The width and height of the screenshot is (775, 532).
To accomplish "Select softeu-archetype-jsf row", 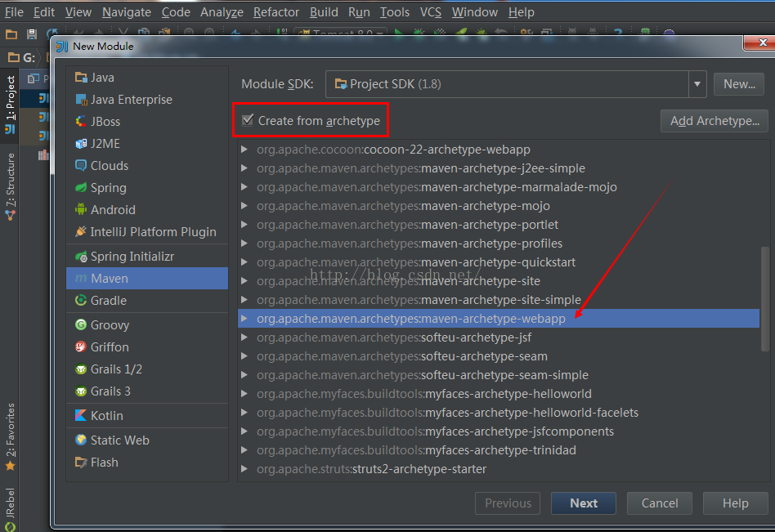I will click(498, 338).
